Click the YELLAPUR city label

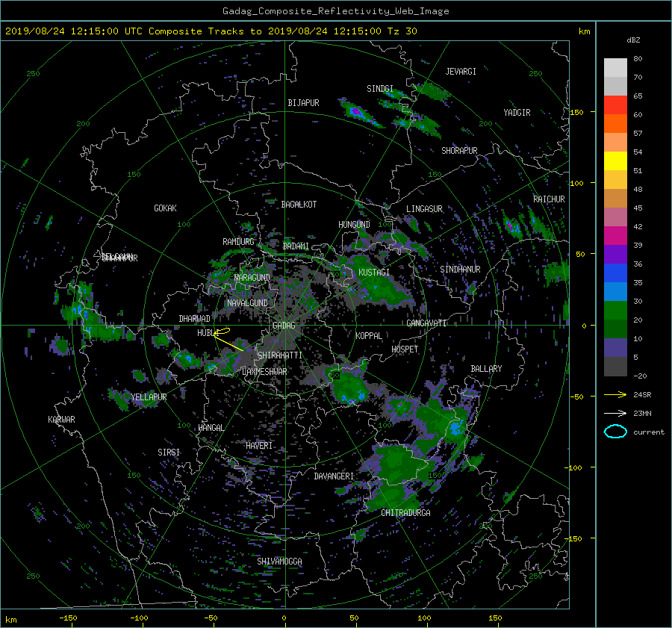(149, 397)
